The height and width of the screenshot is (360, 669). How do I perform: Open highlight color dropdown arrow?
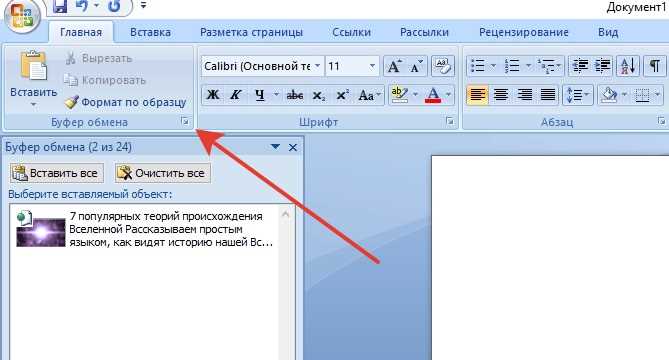pyautogui.click(x=415, y=95)
